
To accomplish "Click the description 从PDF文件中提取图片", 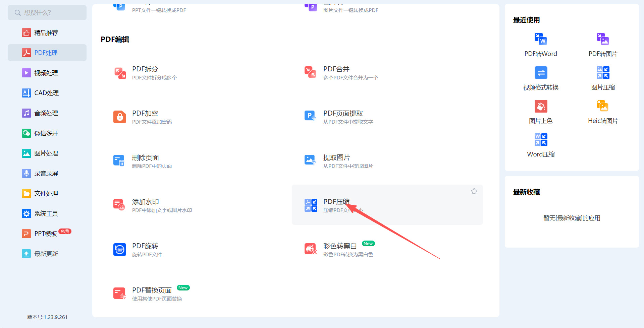I will click(x=348, y=166).
